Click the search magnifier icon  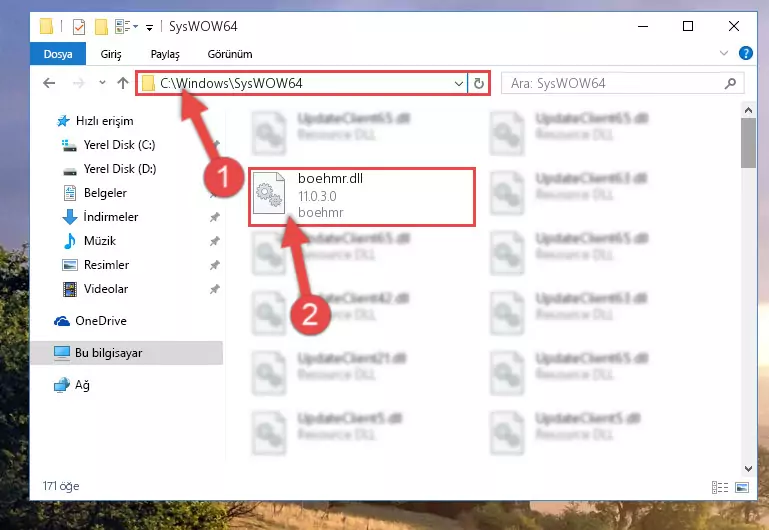730,83
